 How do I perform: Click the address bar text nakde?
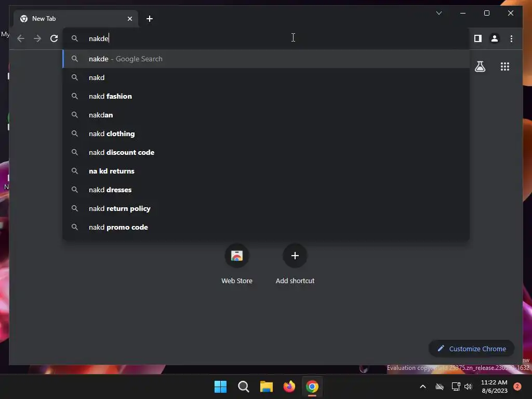(x=98, y=38)
